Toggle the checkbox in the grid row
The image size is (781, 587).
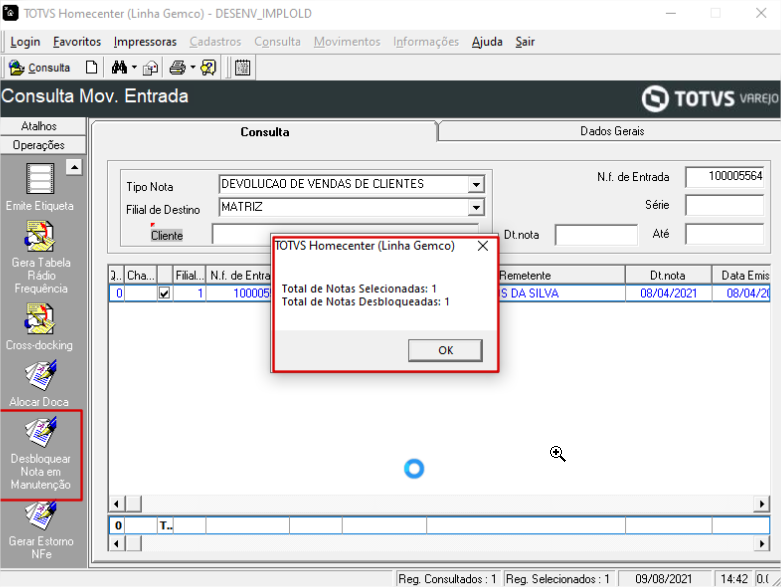pos(164,293)
